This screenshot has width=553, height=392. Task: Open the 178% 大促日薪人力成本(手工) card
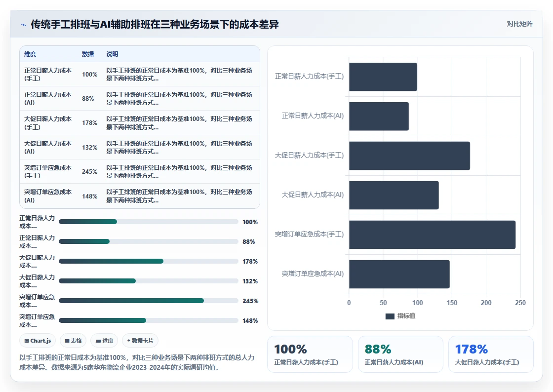coord(491,354)
